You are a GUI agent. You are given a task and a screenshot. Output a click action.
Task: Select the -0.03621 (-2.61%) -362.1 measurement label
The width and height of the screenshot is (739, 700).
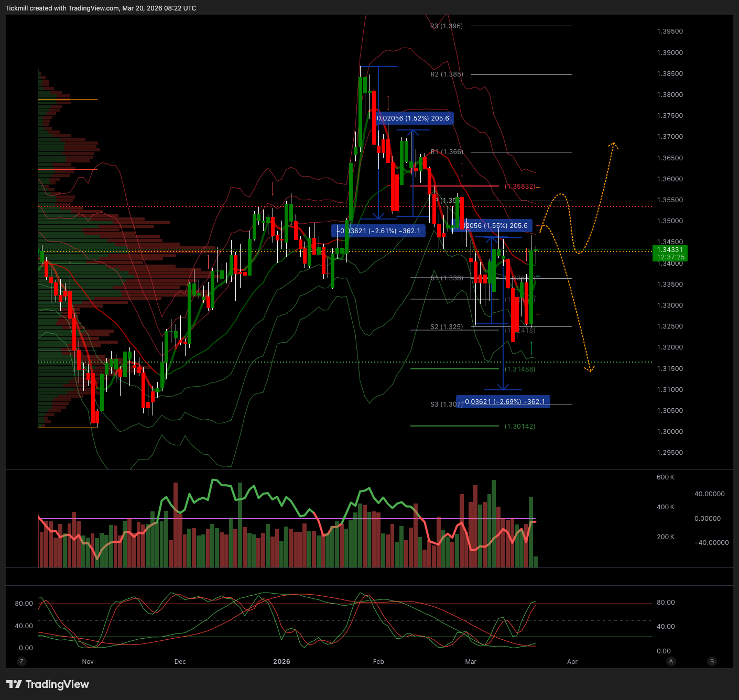[378, 231]
